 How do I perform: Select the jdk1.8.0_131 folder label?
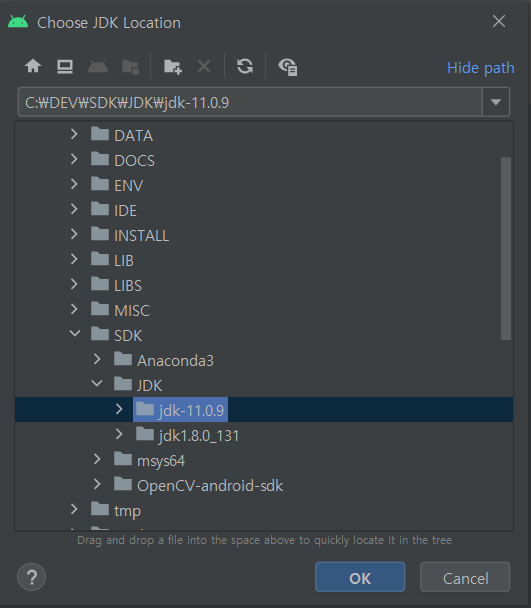point(199,436)
